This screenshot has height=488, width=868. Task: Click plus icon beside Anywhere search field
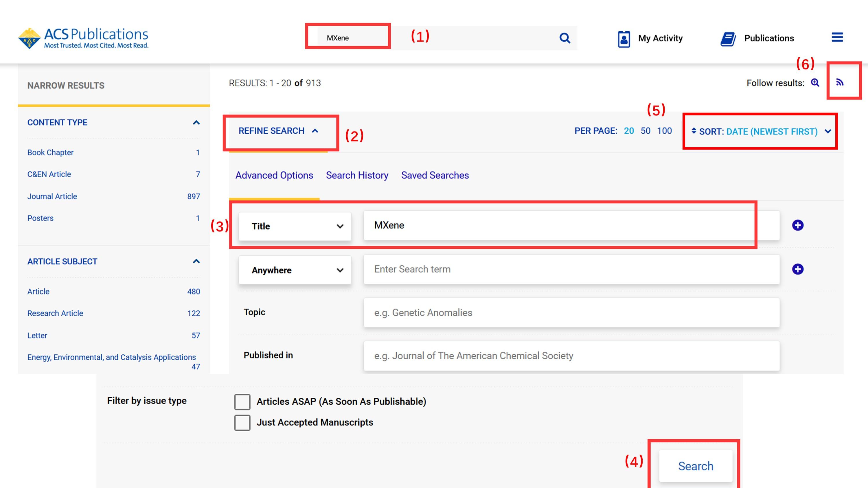[798, 269]
